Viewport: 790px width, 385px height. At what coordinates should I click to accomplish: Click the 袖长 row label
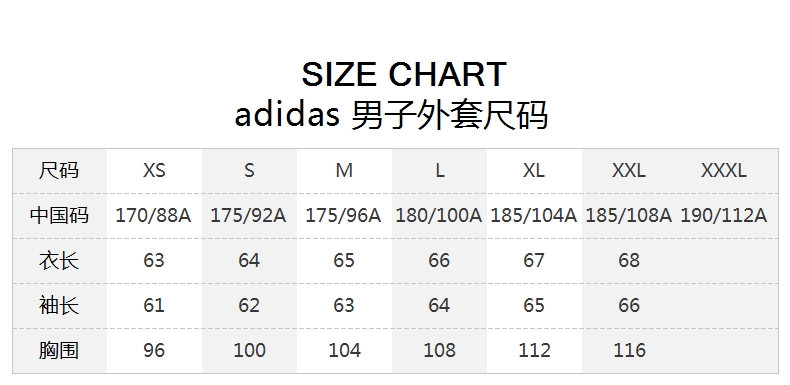[x=59, y=305]
